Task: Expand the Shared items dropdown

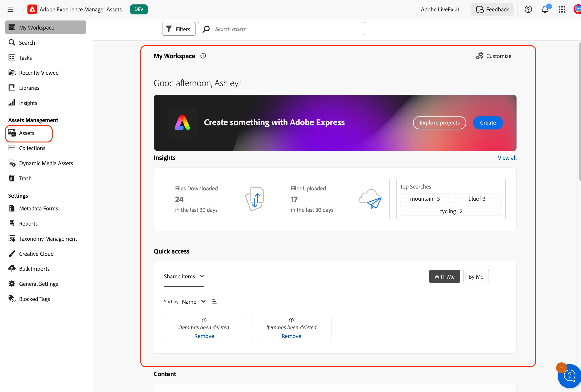Action: (x=184, y=276)
